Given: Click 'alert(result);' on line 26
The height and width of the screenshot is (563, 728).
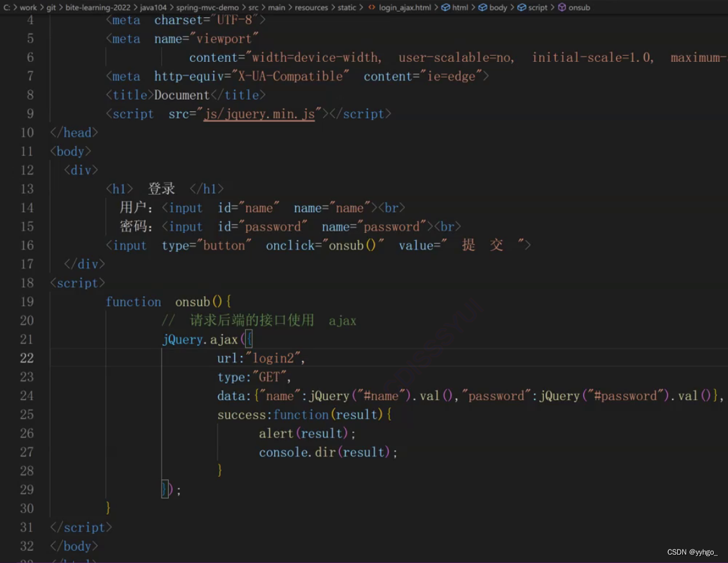Looking at the screenshot, I should pos(308,434).
